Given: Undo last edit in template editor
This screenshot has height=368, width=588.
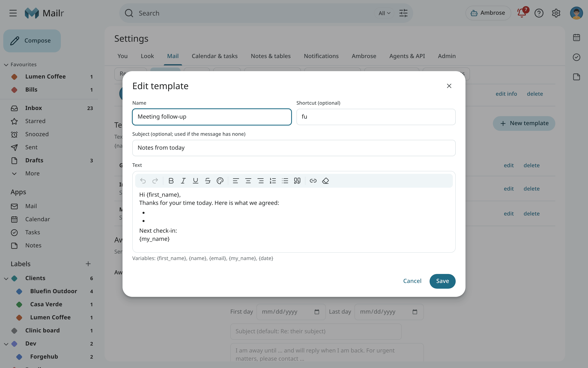Looking at the screenshot, I should pyautogui.click(x=143, y=181).
